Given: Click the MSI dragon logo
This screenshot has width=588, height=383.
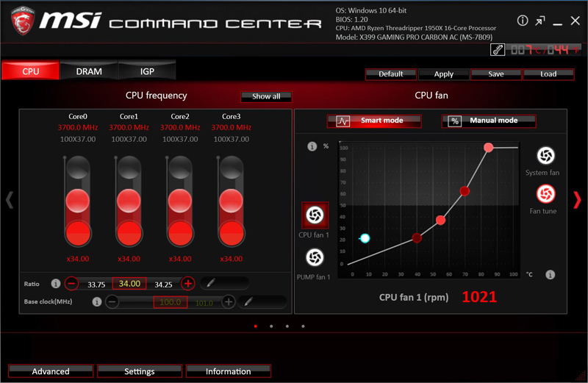Looking at the screenshot, I should click(23, 21).
